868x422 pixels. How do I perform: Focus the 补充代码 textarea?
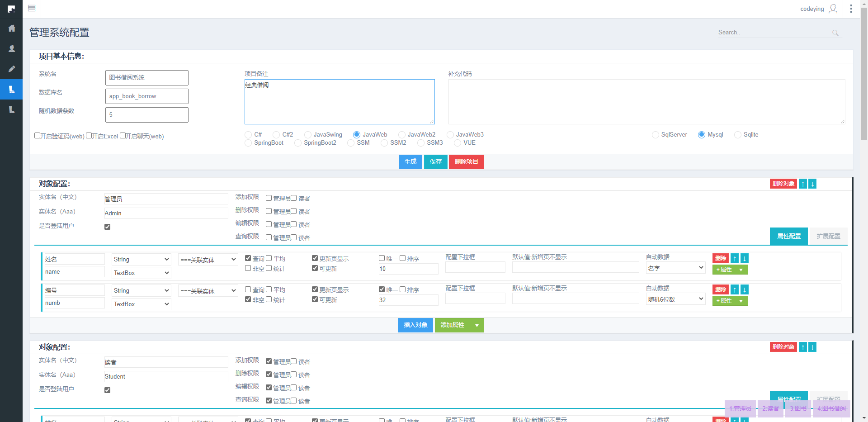tap(646, 102)
